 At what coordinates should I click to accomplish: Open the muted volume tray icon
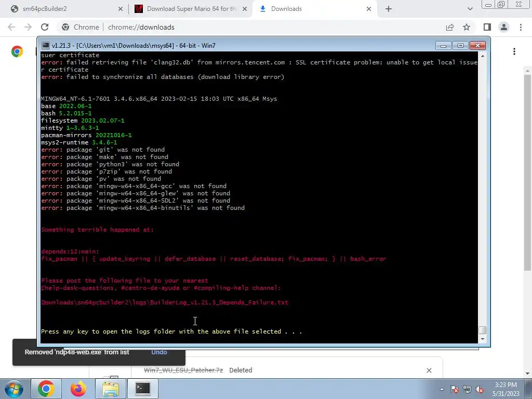tap(480, 389)
